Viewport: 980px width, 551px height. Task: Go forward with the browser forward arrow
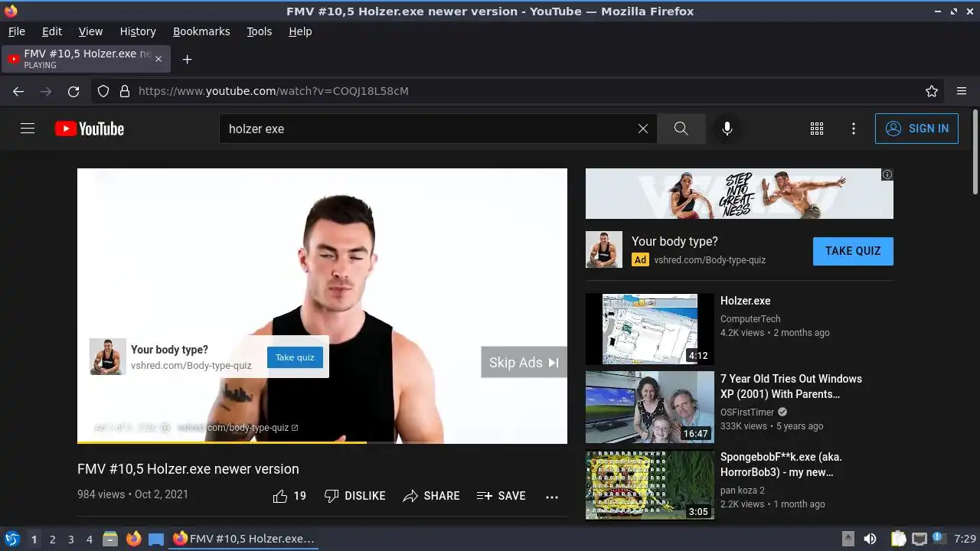(46, 91)
